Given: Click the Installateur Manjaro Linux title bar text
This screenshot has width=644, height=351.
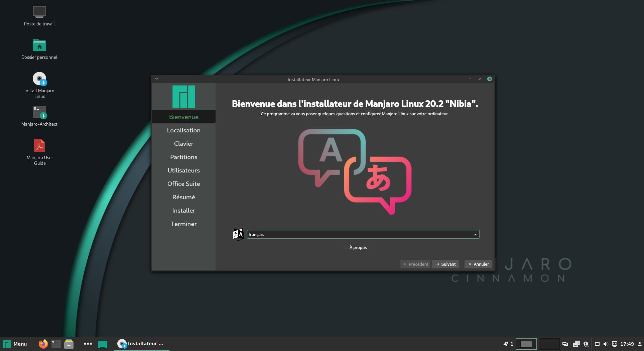Looking at the screenshot, I should click(x=313, y=80).
